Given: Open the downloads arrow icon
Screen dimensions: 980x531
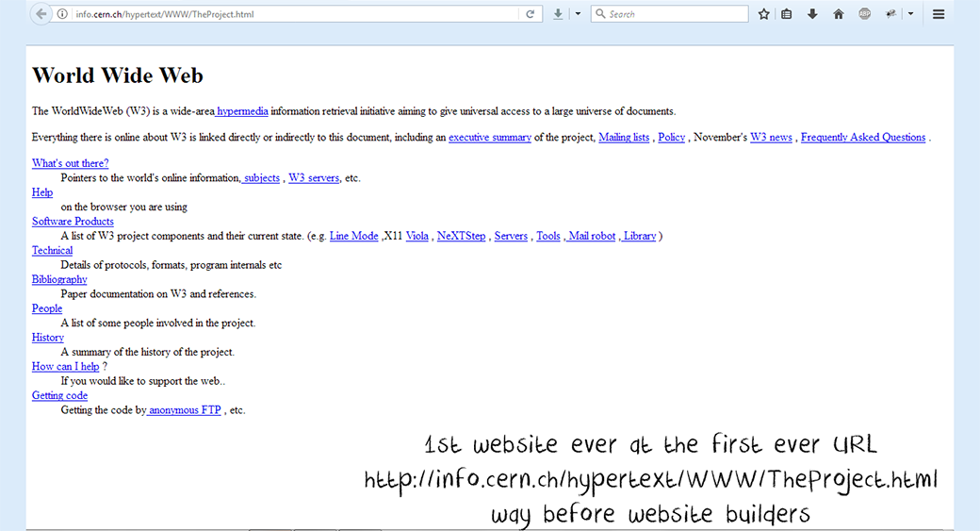Looking at the screenshot, I should (x=812, y=14).
